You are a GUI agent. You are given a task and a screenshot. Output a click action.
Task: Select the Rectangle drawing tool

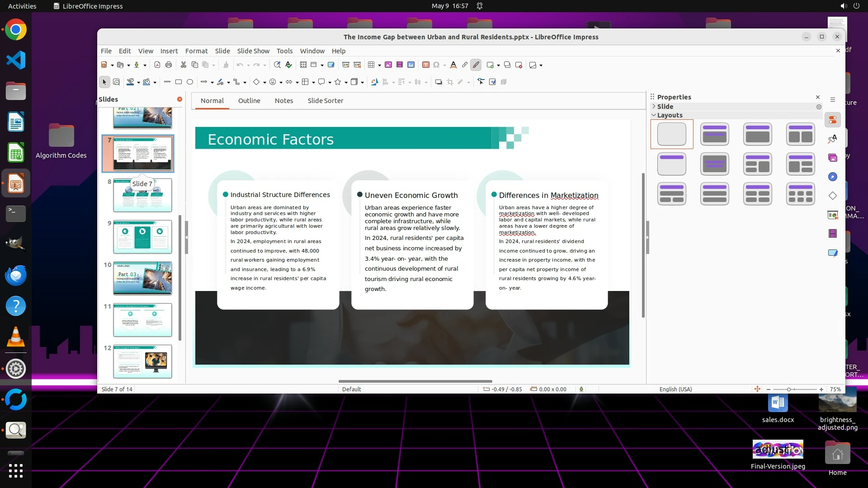(179, 82)
